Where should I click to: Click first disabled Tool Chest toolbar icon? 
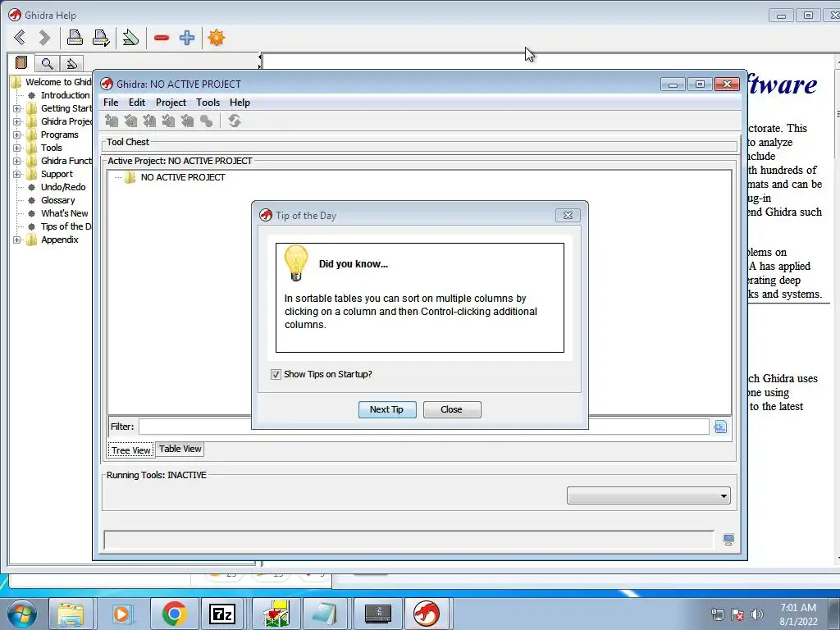(112, 121)
